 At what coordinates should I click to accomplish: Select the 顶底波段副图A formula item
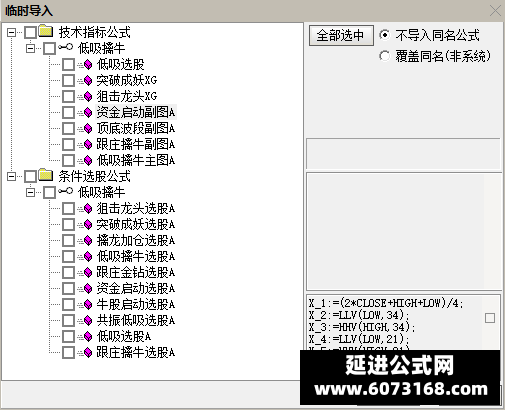point(136,128)
